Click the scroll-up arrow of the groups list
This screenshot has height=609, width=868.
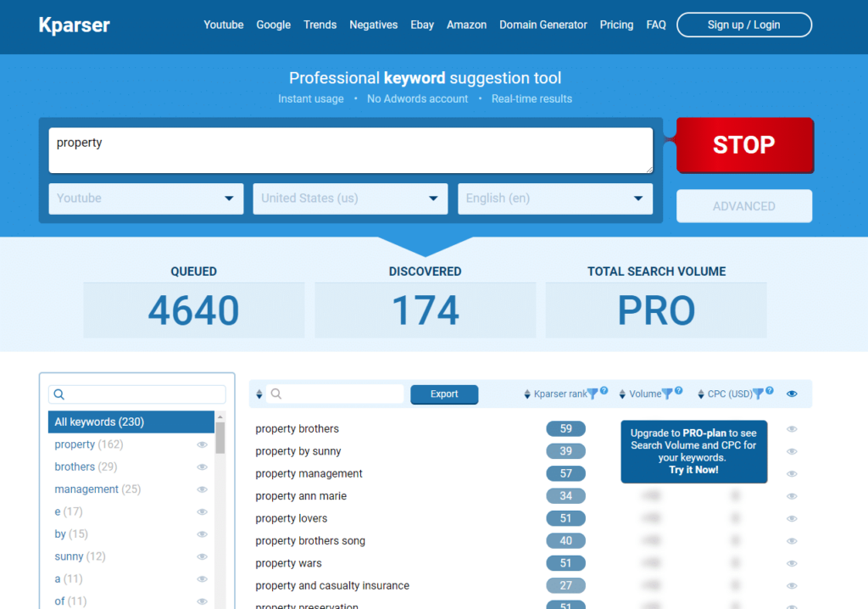coord(220,416)
